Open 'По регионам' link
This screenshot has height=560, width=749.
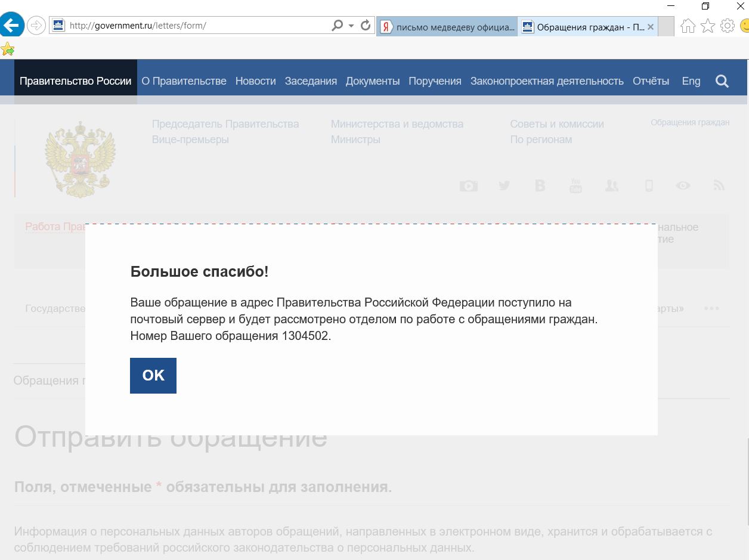pyautogui.click(x=541, y=140)
